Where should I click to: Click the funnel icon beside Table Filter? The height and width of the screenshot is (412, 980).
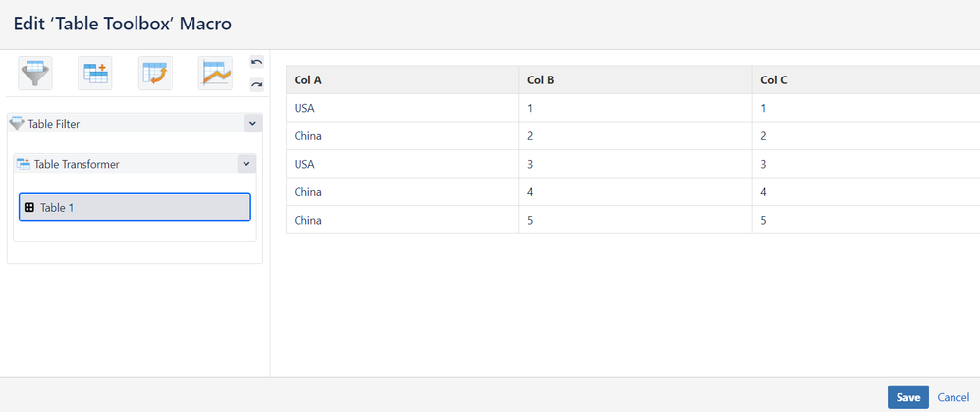coord(17,124)
